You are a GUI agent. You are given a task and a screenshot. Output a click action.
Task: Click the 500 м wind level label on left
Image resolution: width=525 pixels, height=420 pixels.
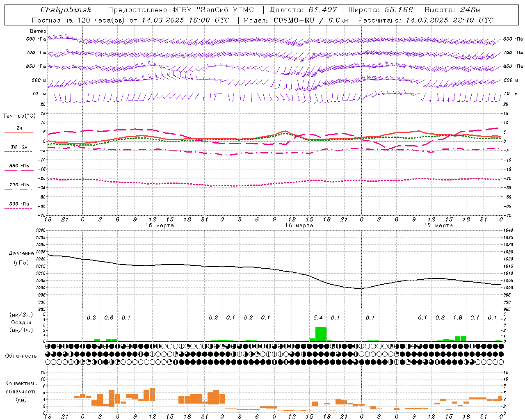(x=39, y=80)
